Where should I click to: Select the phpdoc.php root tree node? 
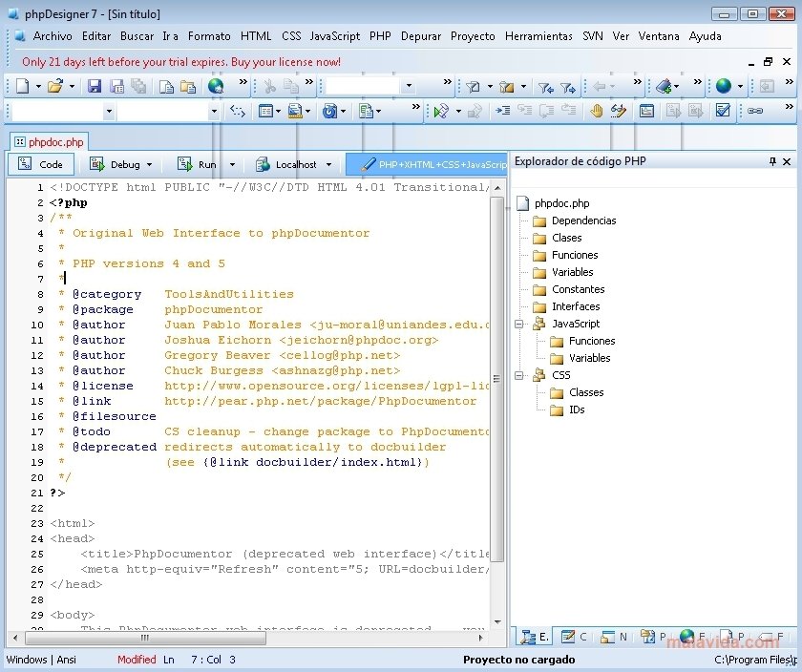(x=561, y=203)
